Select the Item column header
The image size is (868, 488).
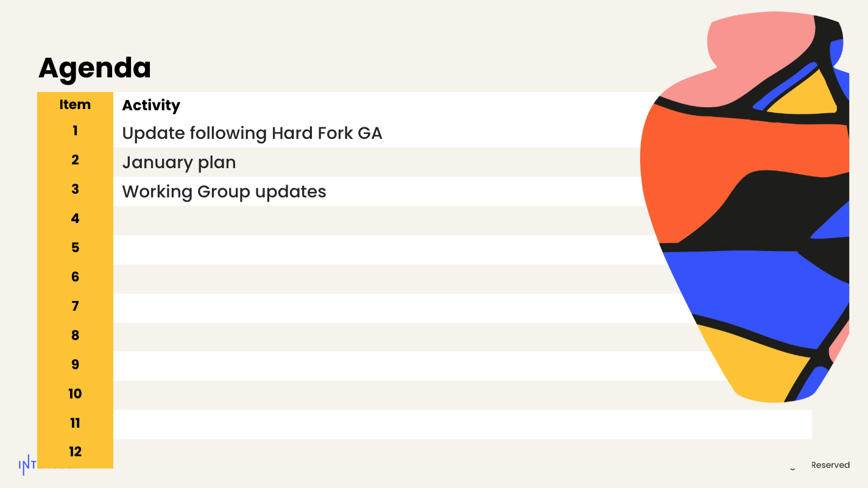(x=75, y=105)
